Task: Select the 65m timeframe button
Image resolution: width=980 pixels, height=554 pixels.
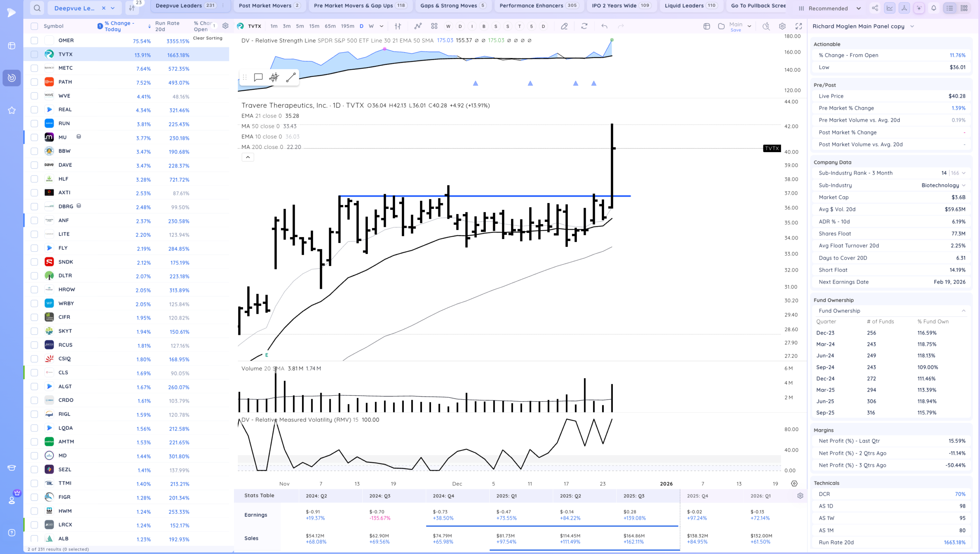Action: point(330,26)
